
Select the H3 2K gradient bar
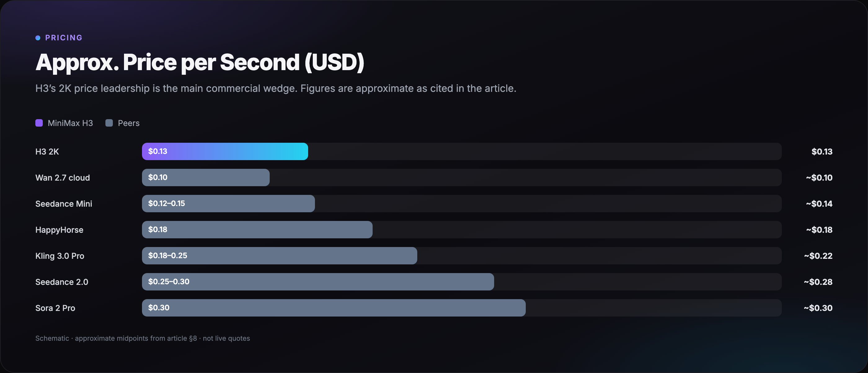tap(225, 151)
